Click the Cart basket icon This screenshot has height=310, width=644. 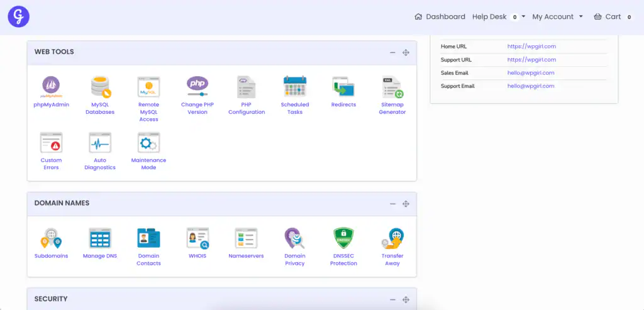click(x=597, y=17)
